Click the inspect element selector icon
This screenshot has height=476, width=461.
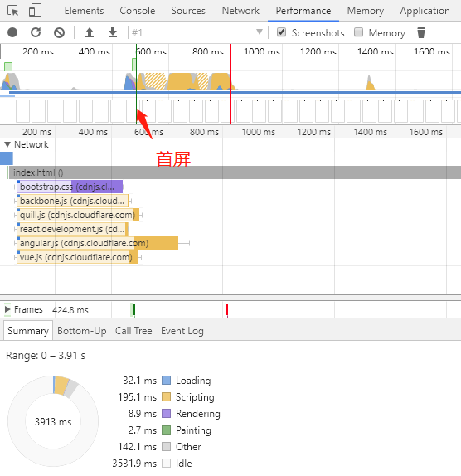pos(12,11)
